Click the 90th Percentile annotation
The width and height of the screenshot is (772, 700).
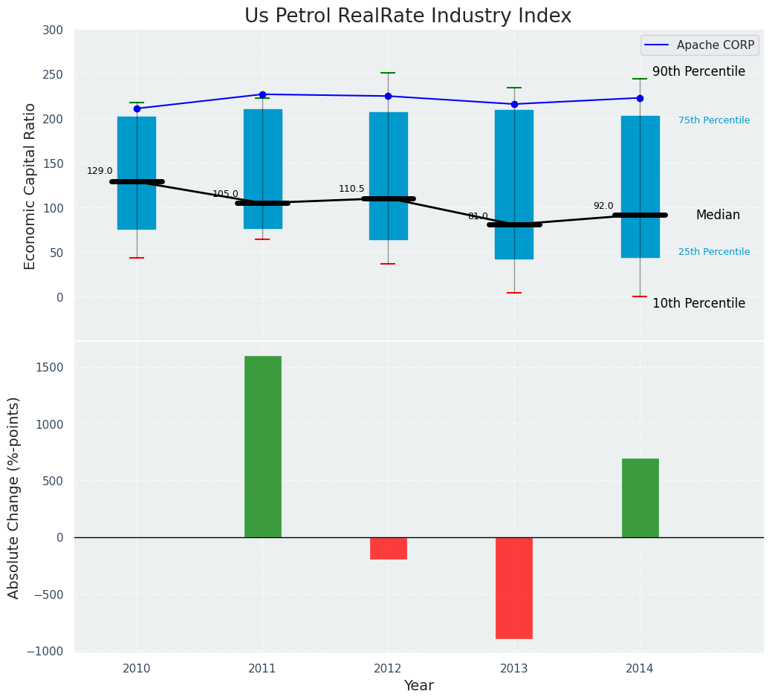(698, 72)
